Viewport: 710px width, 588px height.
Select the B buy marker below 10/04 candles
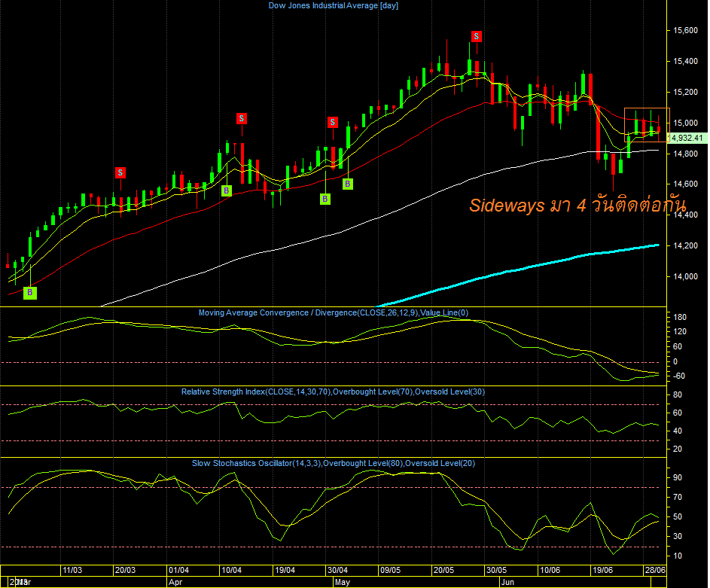(227, 191)
